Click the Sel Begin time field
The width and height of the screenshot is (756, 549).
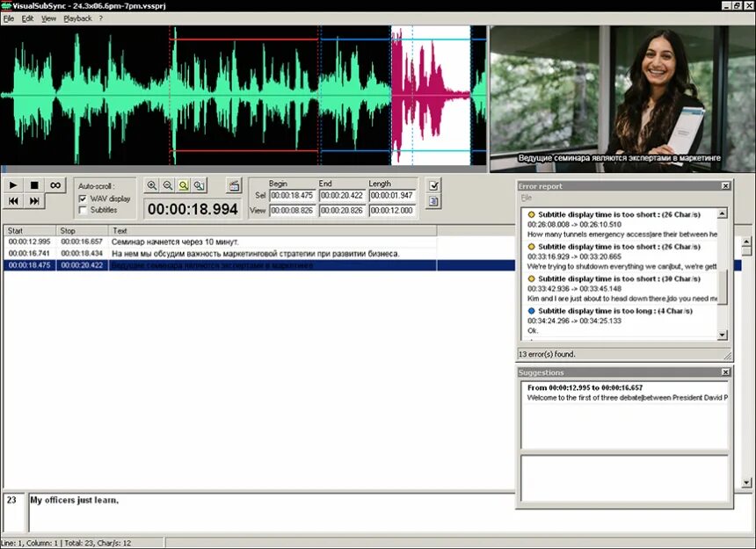292,196
